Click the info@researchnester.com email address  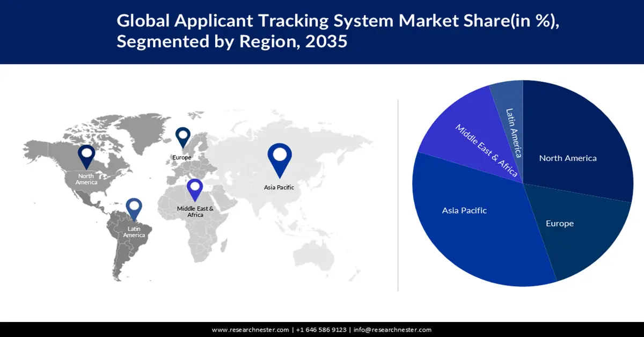(392, 329)
